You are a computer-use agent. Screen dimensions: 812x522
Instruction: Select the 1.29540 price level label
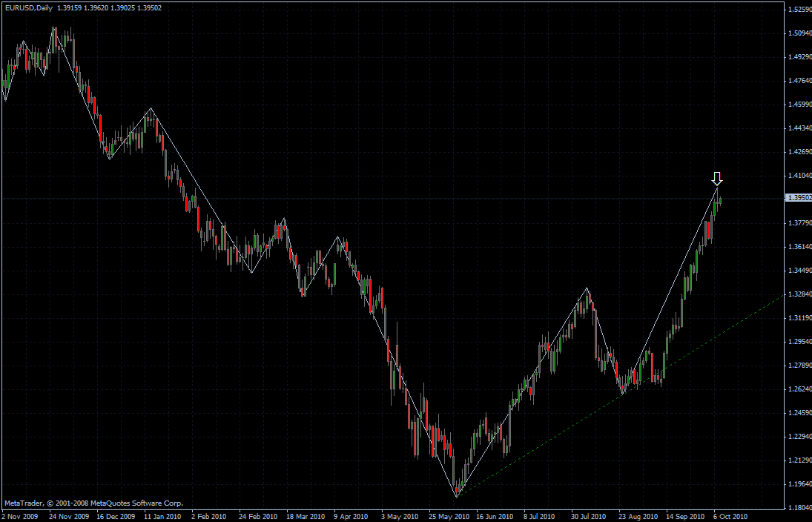click(800, 342)
